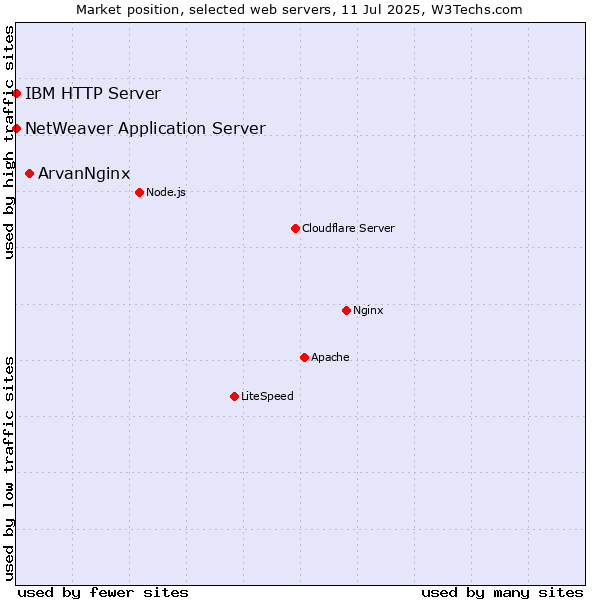This screenshot has height=600, width=600.
Task: Click the 'NetWeaver Application Server' label
Action: coord(145,128)
